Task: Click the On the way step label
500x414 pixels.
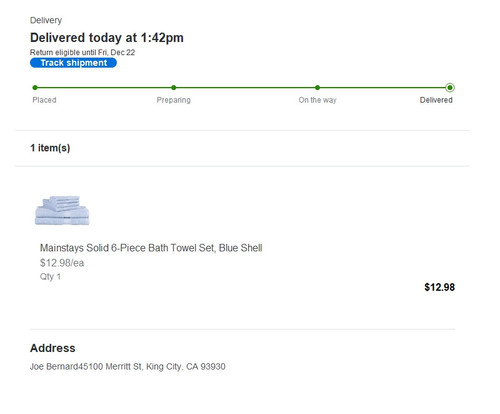Action: pos(317,100)
